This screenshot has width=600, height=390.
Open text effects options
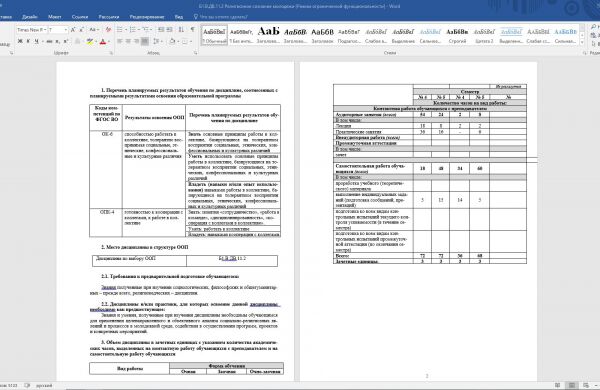pyautogui.click(x=78, y=41)
